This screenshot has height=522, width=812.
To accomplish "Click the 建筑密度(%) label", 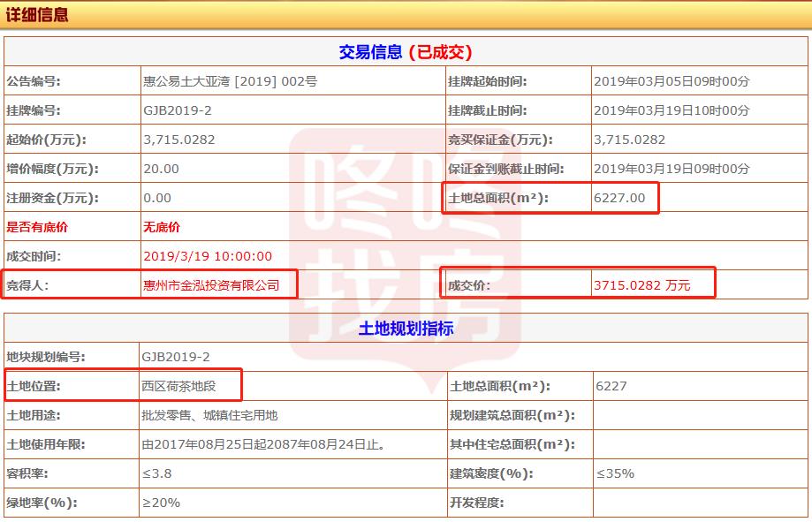I will [491, 473].
